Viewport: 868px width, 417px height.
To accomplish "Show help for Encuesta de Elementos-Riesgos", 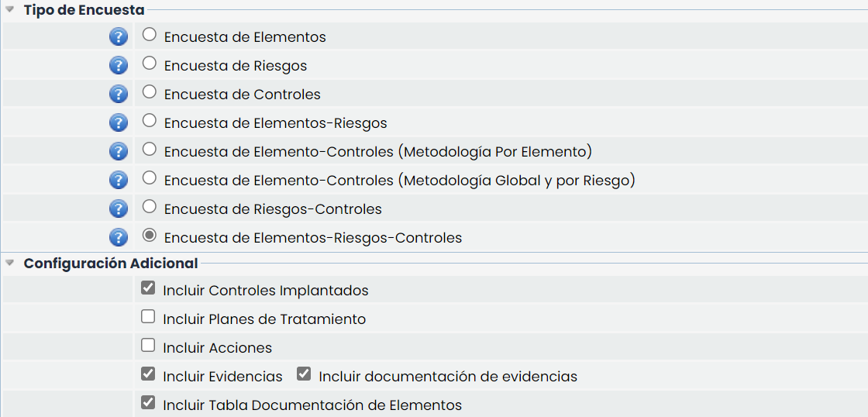I will (x=118, y=122).
